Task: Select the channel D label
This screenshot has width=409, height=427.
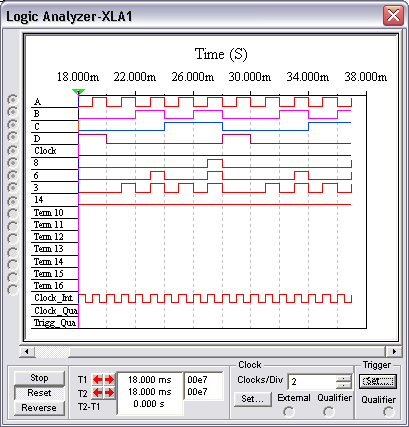Action: coord(37,138)
